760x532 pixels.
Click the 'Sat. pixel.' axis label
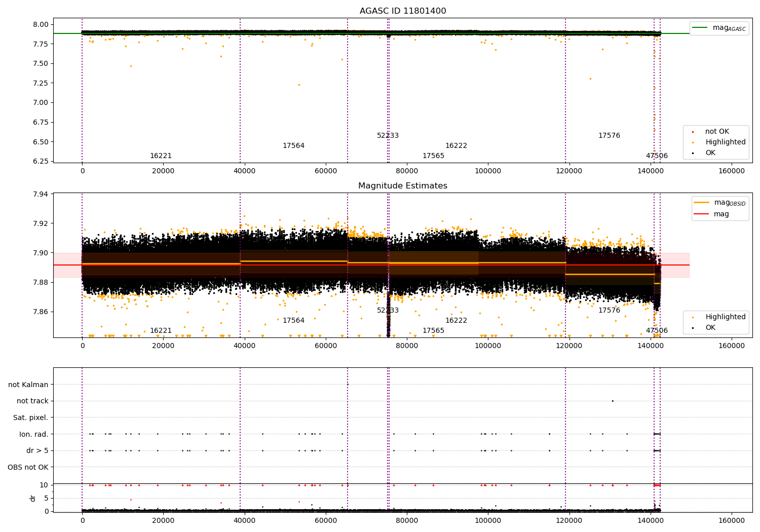point(31,417)
